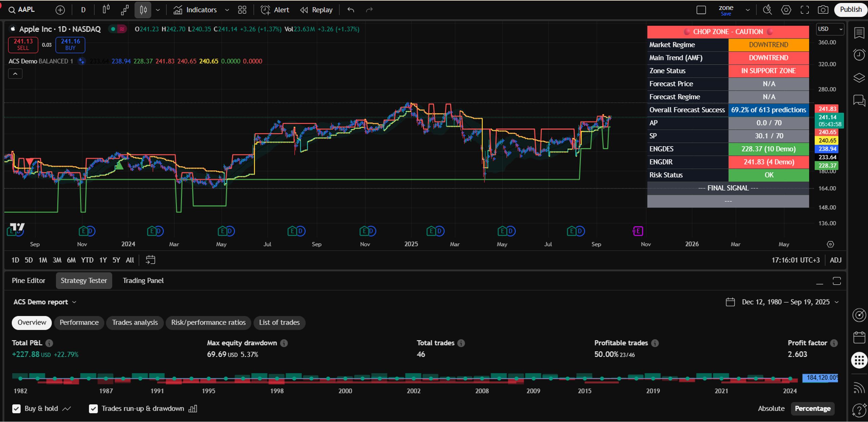Take a chart snapshot with camera icon
The height and width of the screenshot is (422, 868).
coord(823,10)
